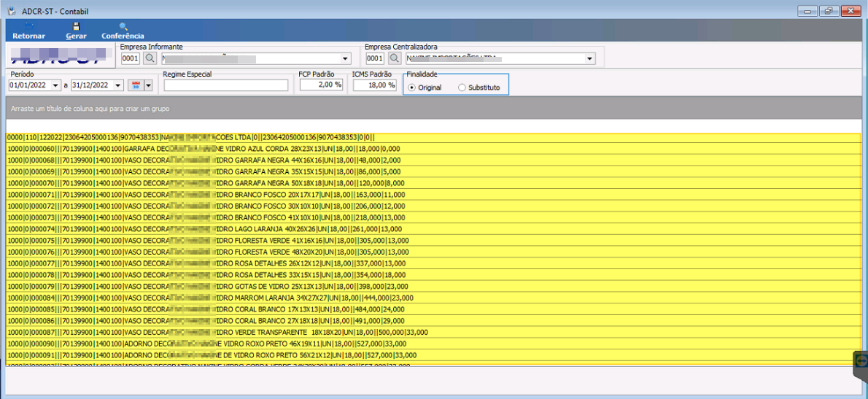Minimize the ADCR-ST Contabil window
Image resolution: width=868 pixels, height=399 pixels.
click(x=807, y=10)
